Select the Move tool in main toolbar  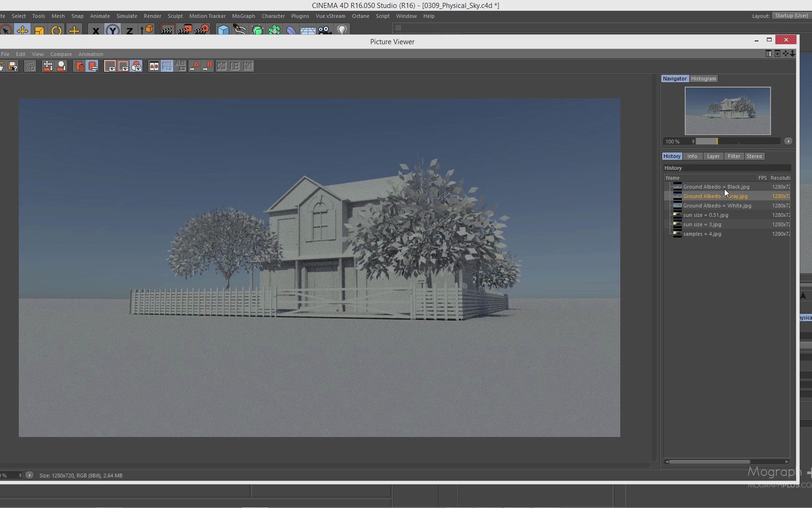click(x=22, y=30)
